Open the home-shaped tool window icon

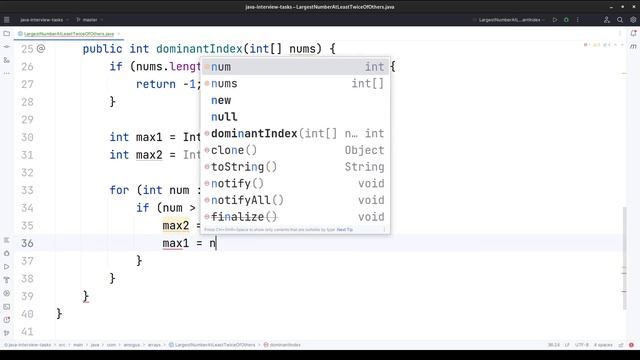(7, 253)
